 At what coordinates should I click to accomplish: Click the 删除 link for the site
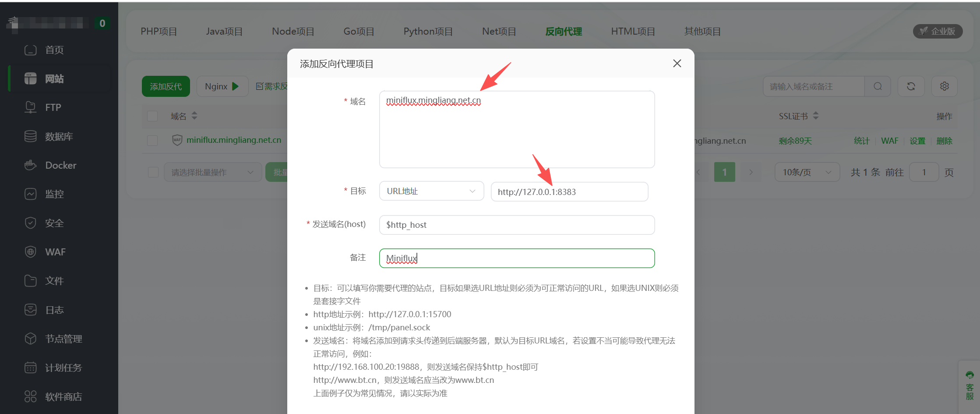point(944,141)
